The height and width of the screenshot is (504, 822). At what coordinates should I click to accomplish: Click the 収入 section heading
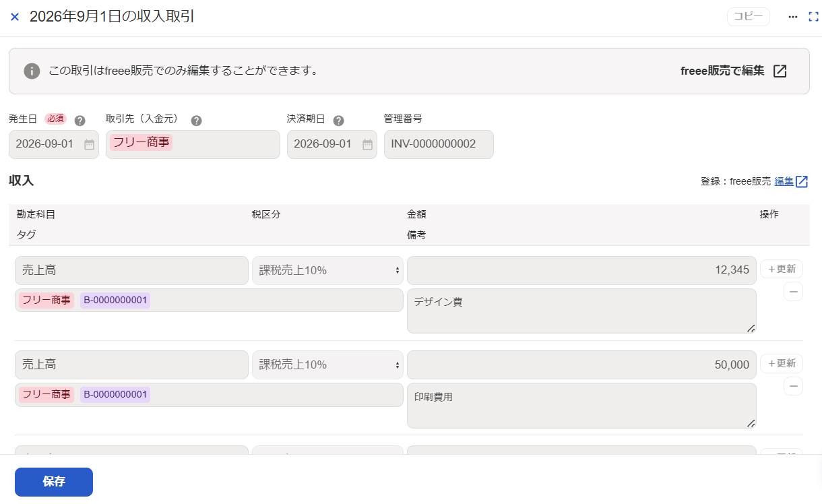click(21, 181)
